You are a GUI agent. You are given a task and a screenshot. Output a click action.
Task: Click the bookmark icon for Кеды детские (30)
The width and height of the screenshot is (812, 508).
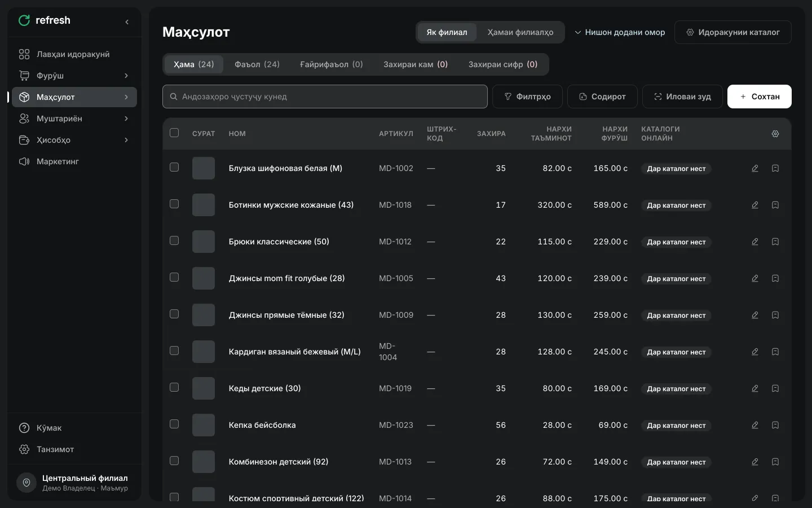[x=775, y=388]
